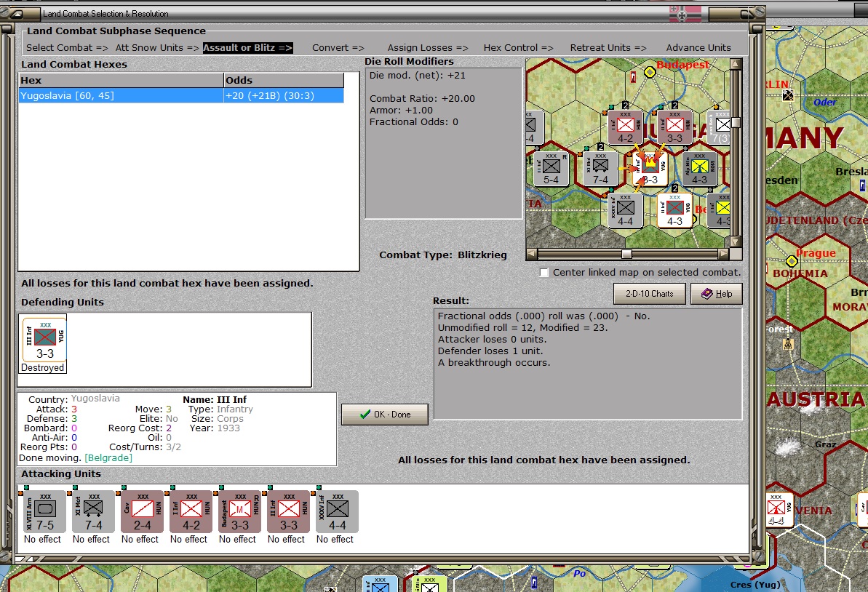Click the Hex column header
The image size is (868, 592).
click(121, 80)
